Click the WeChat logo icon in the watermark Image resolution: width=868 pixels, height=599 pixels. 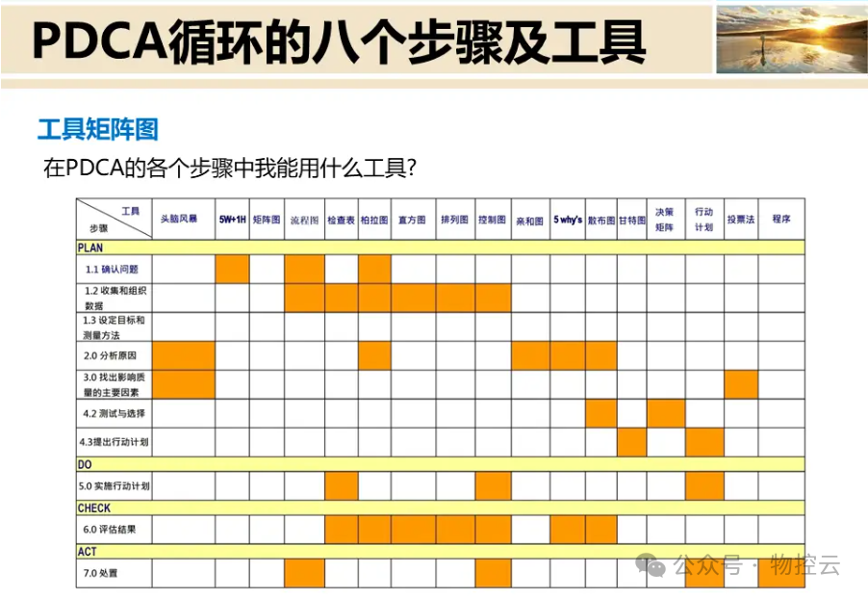pos(654,566)
